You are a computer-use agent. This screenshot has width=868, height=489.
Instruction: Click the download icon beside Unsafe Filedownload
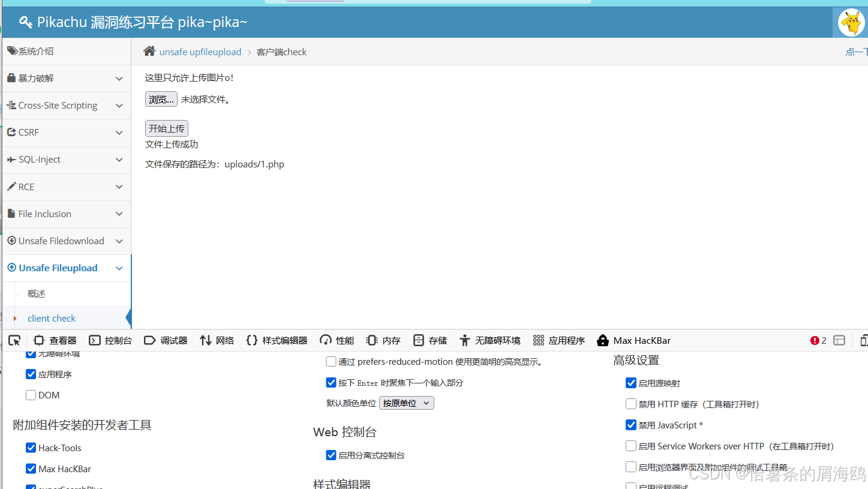click(x=11, y=241)
